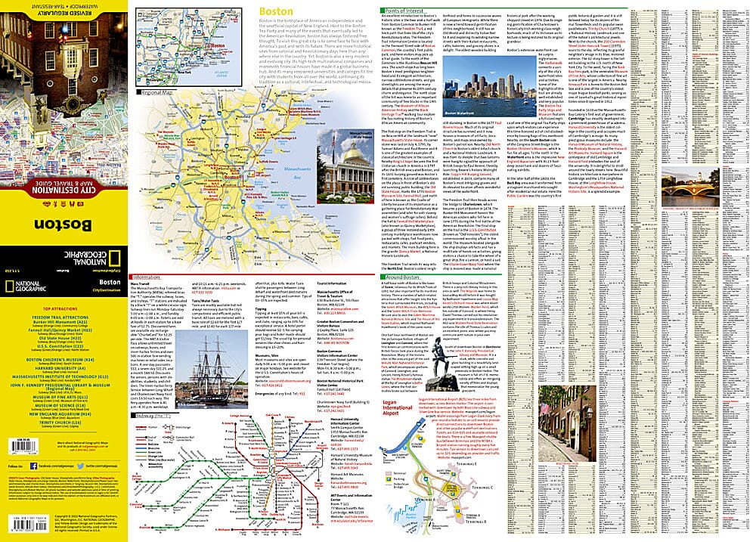Click the Twitter bird icon

click(x=81, y=467)
